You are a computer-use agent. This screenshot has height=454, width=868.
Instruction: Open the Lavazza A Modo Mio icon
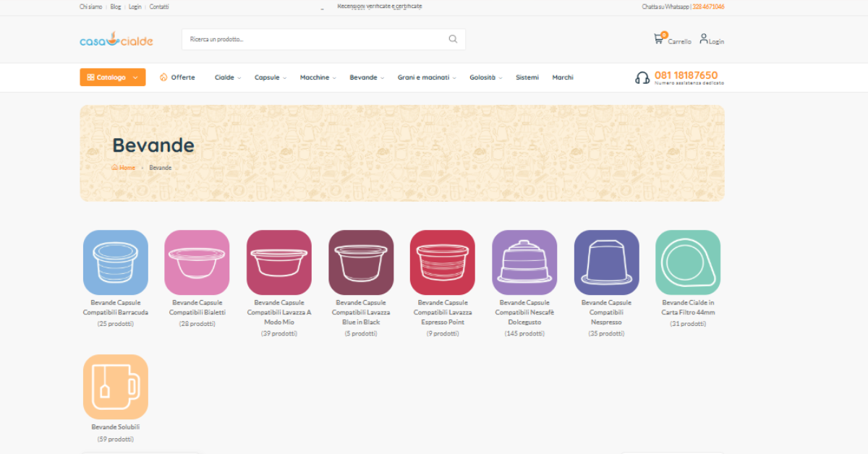point(279,262)
